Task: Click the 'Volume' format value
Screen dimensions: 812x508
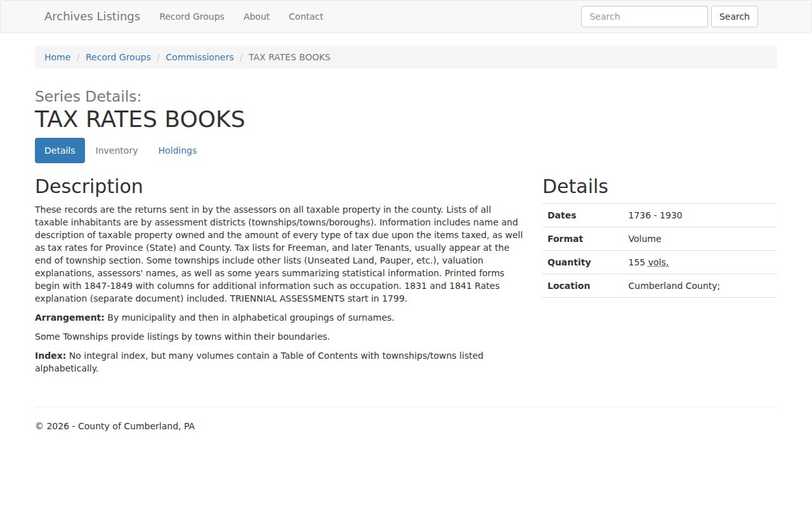Action: point(645,239)
